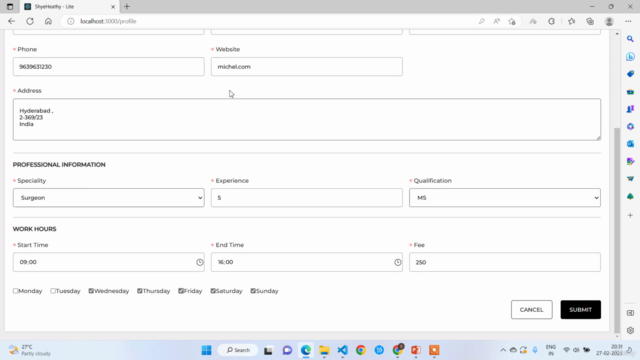Click the Experience input field
The image size is (640, 360).
point(307,198)
